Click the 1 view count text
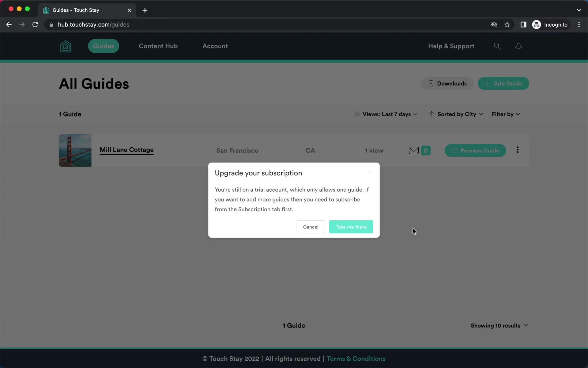The image size is (588, 368). [x=374, y=150]
